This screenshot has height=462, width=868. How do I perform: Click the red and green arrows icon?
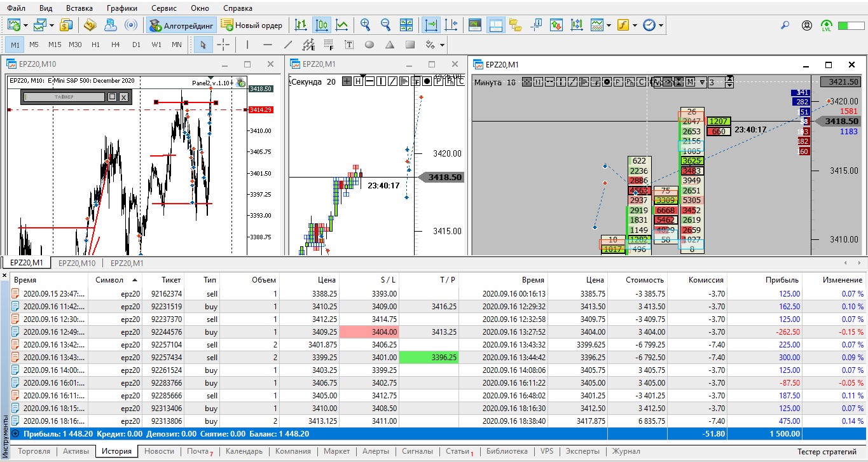coord(556,25)
